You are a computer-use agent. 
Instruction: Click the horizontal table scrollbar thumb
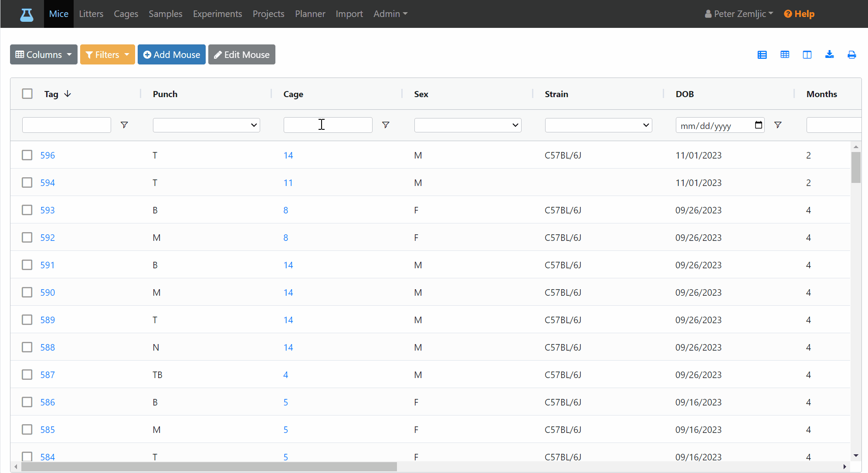click(x=209, y=467)
